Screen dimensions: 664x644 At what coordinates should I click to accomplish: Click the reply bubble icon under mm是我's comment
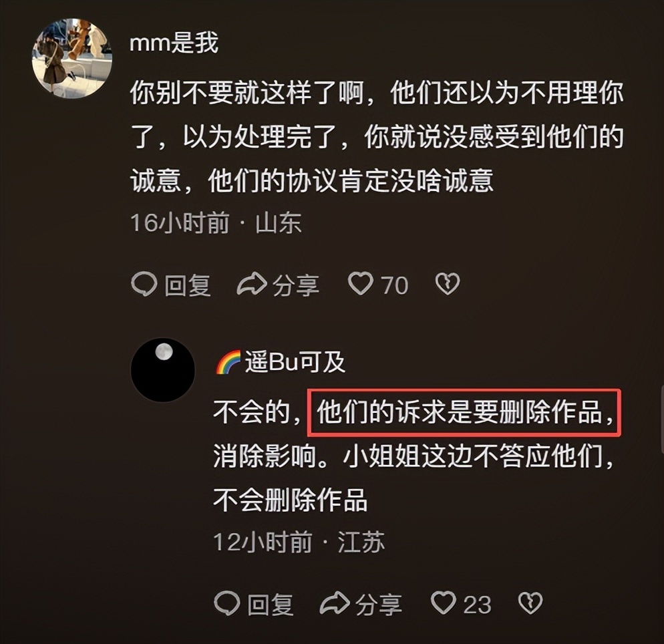pyautogui.click(x=144, y=284)
